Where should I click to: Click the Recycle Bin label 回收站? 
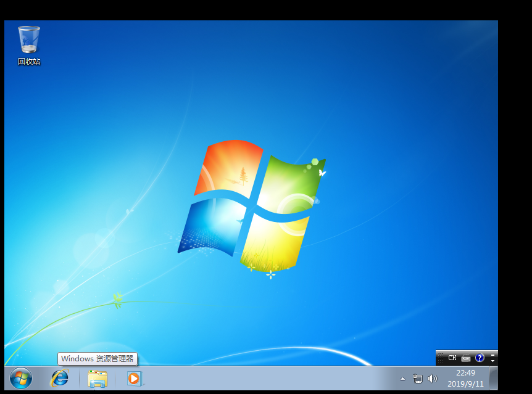[29, 62]
